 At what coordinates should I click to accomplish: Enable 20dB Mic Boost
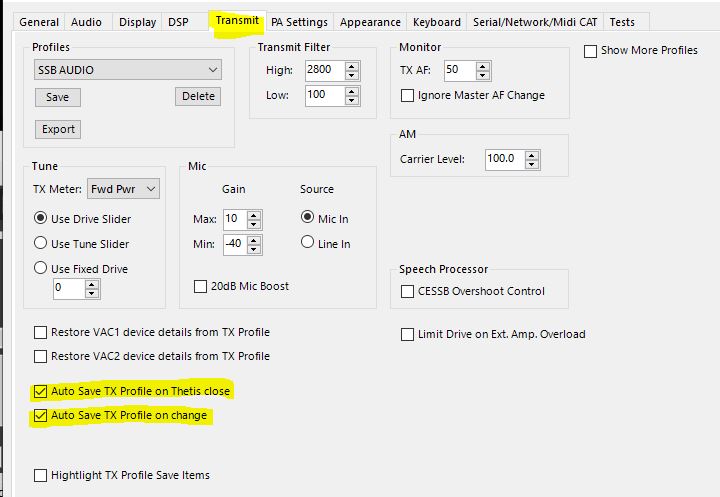[x=199, y=287]
